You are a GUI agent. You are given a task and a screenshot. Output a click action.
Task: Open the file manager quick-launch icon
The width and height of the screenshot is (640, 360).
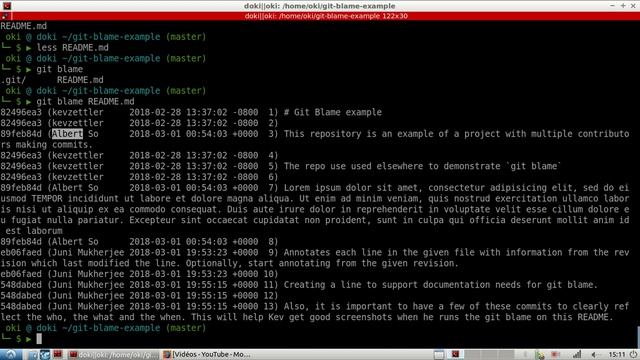(x=34, y=354)
